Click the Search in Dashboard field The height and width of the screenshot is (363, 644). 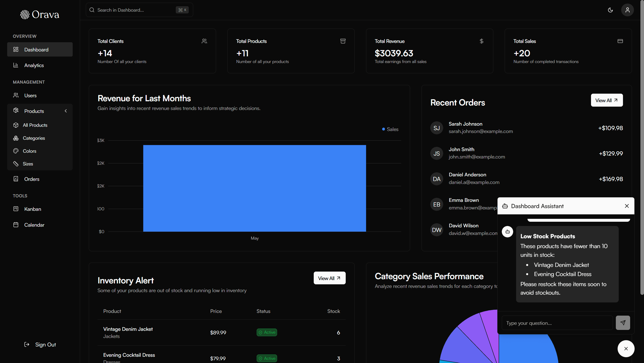click(x=139, y=10)
